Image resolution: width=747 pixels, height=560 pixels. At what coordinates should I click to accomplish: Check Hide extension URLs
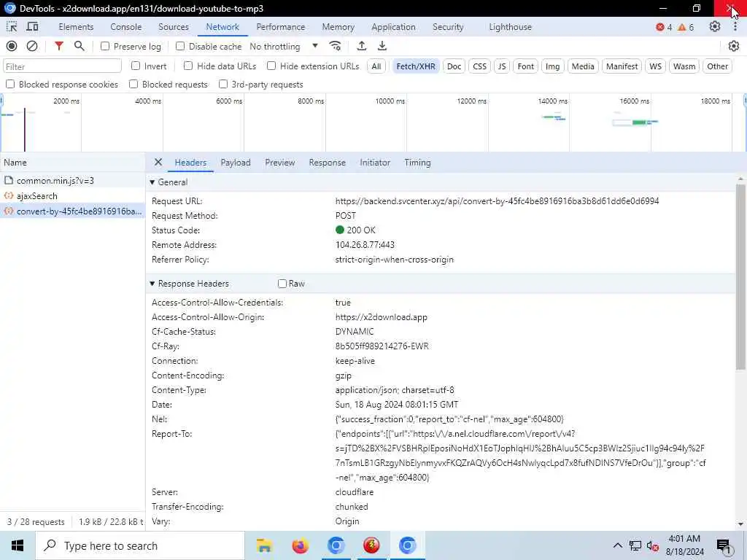pos(271,66)
